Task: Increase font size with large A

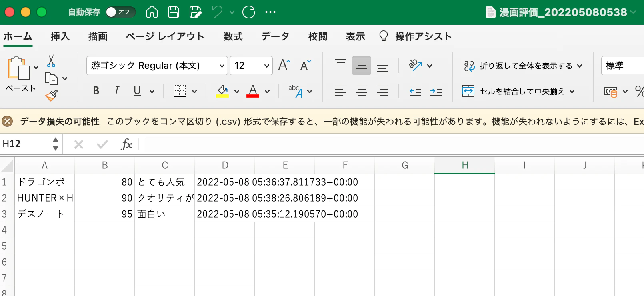Action: coord(284,65)
